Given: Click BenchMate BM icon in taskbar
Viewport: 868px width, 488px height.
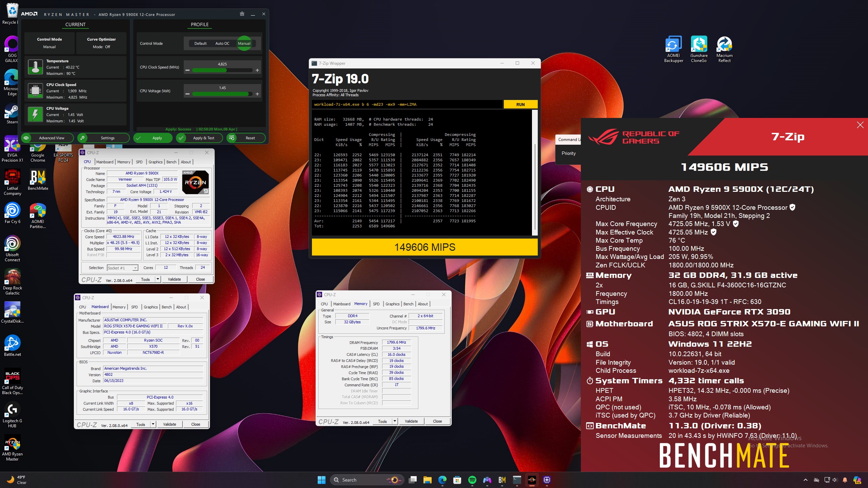Looking at the screenshot, I should tap(502, 480).
